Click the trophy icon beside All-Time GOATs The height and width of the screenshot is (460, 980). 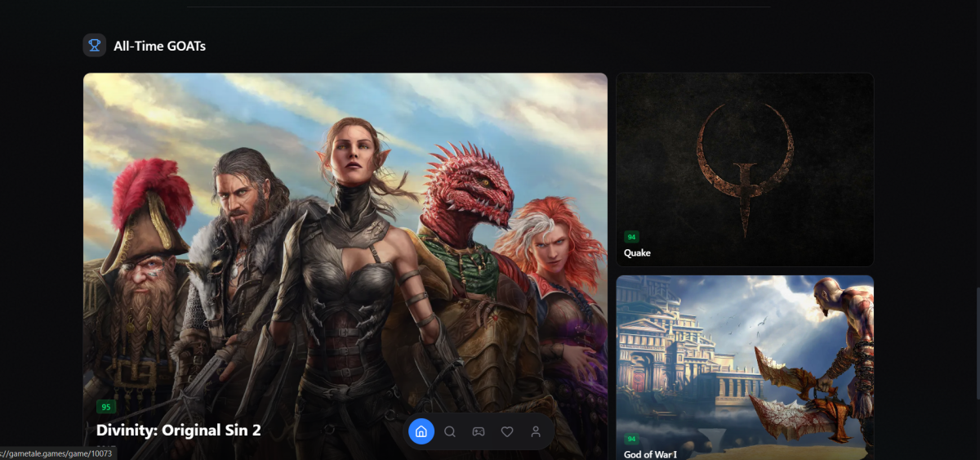tap(95, 46)
